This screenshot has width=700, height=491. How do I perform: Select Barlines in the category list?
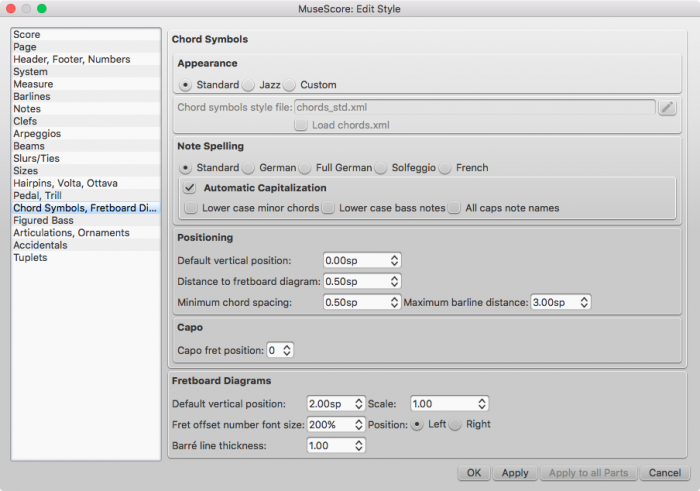pos(86,97)
